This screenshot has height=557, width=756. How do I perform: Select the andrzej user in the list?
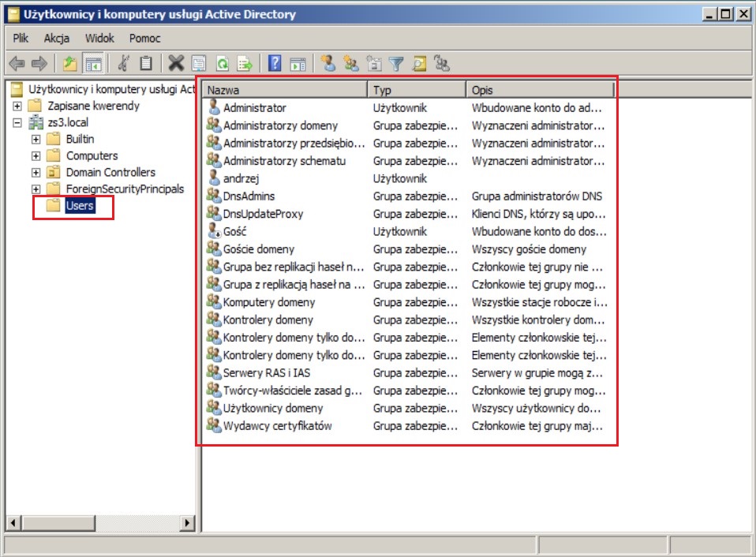pyautogui.click(x=241, y=178)
